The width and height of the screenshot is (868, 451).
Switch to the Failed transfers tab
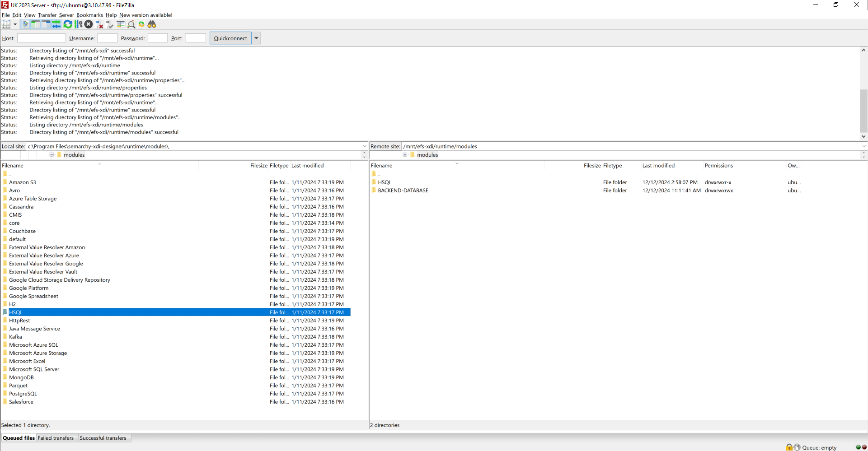tap(56, 438)
